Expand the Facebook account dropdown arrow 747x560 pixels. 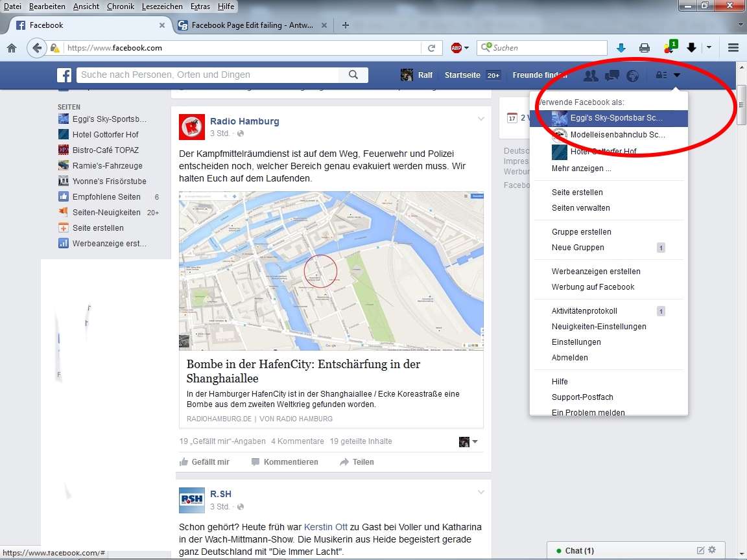pyautogui.click(x=677, y=75)
